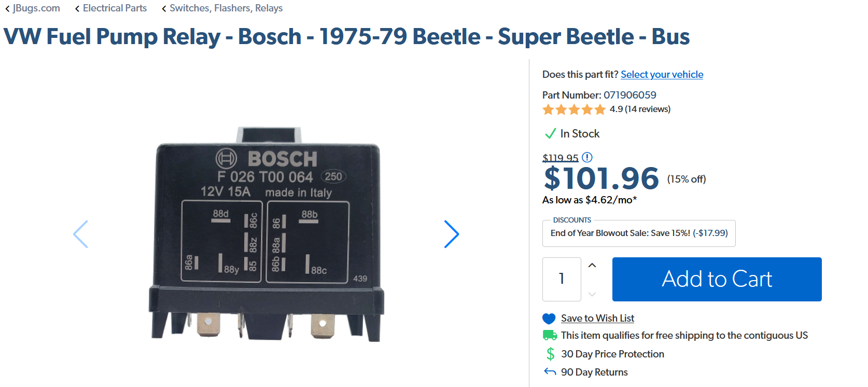Click the quantity input field
868x387 pixels.
562,279
